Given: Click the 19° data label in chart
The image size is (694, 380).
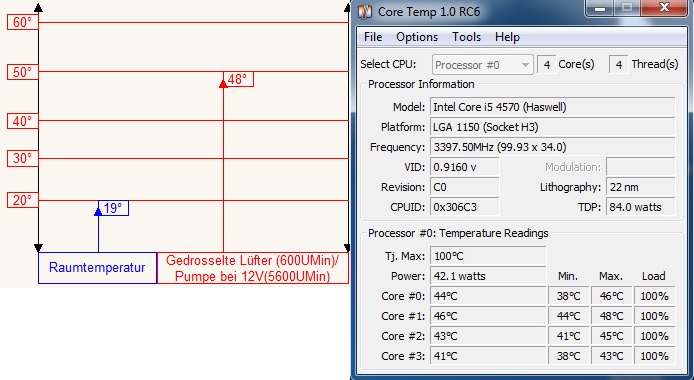Looking at the screenshot, I should click(114, 208).
